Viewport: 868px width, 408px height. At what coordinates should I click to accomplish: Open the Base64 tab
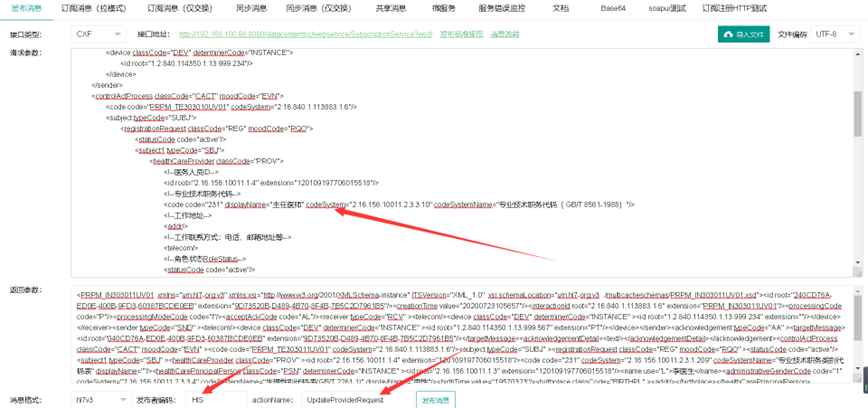pyautogui.click(x=613, y=9)
